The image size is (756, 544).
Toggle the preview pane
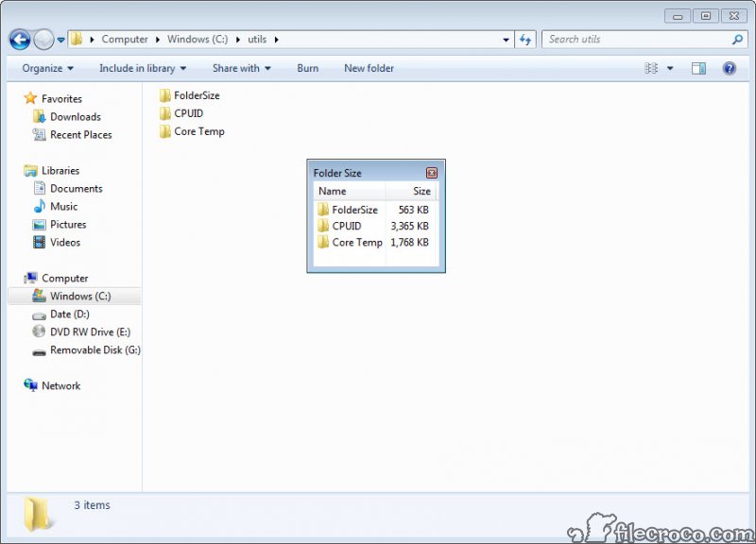coord(698,68)
